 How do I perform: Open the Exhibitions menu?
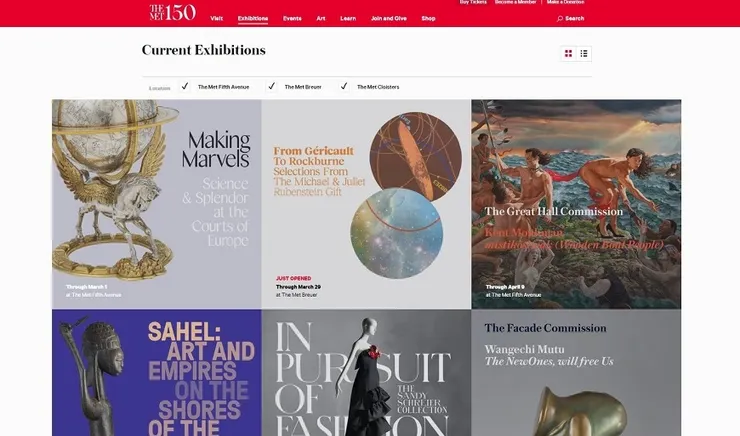tap(253, 18)
